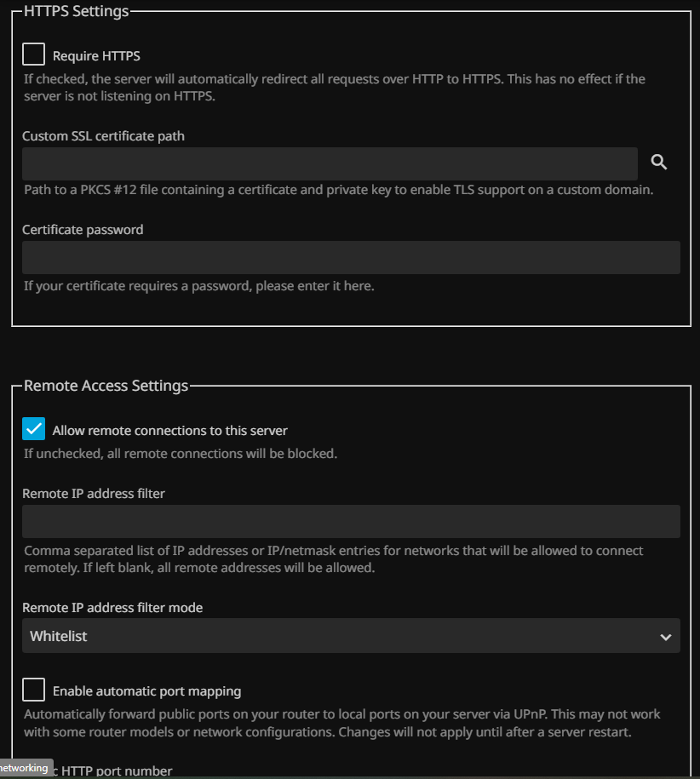The image size is (700, 779).
Task: Click the Remote Access Settings section heading
Action: pos(106,386)
